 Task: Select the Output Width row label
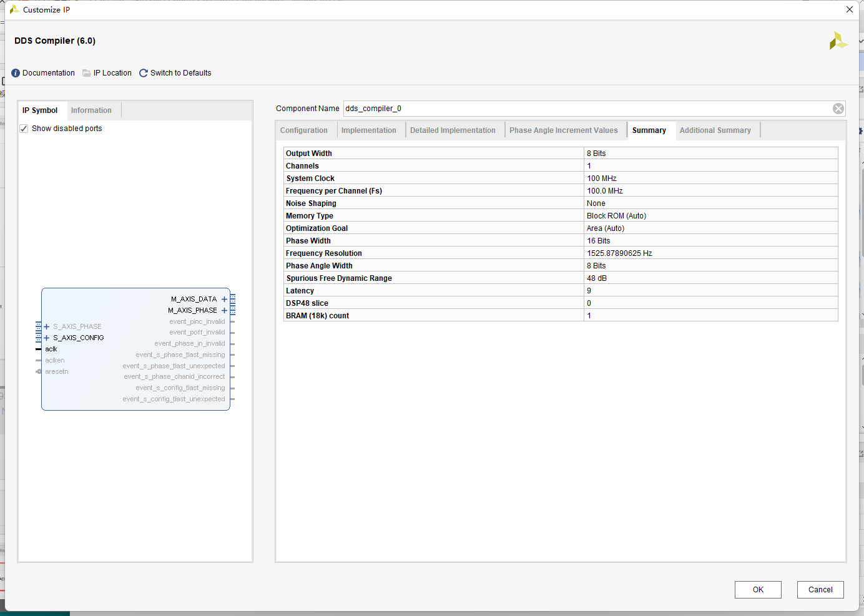point(309,154)
